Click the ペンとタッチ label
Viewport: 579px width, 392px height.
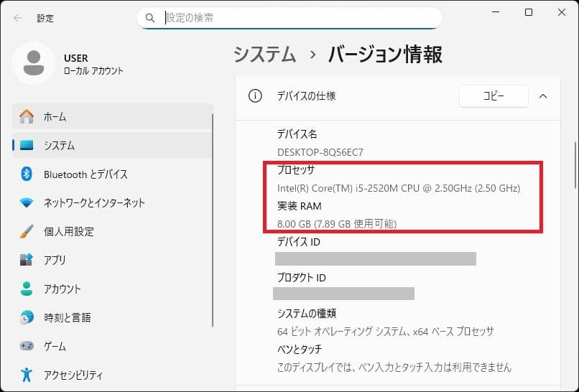click(x=300, y=349)
